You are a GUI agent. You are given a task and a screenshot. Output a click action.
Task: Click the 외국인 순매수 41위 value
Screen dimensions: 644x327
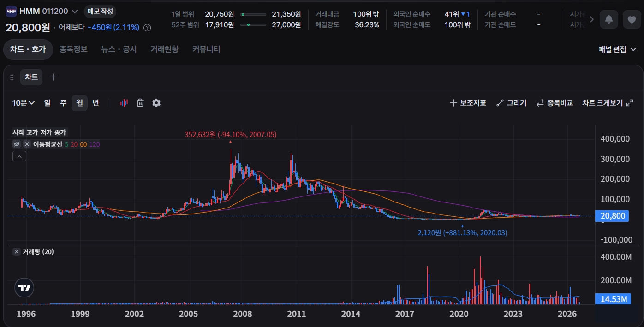[x=457, y=14]
